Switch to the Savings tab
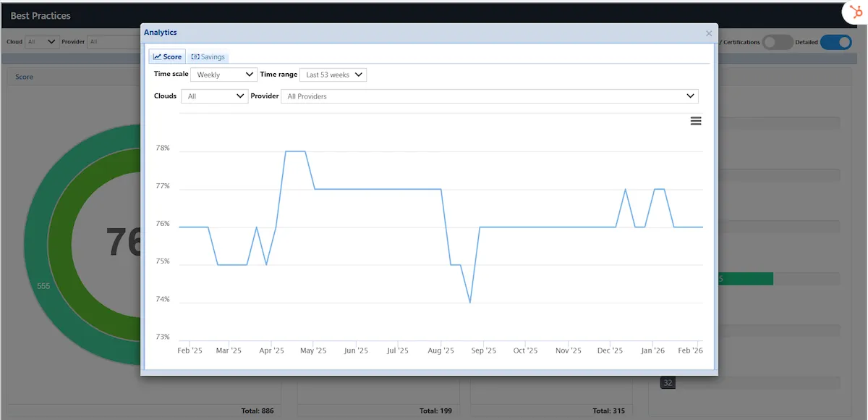 click(x=208, y=56)
